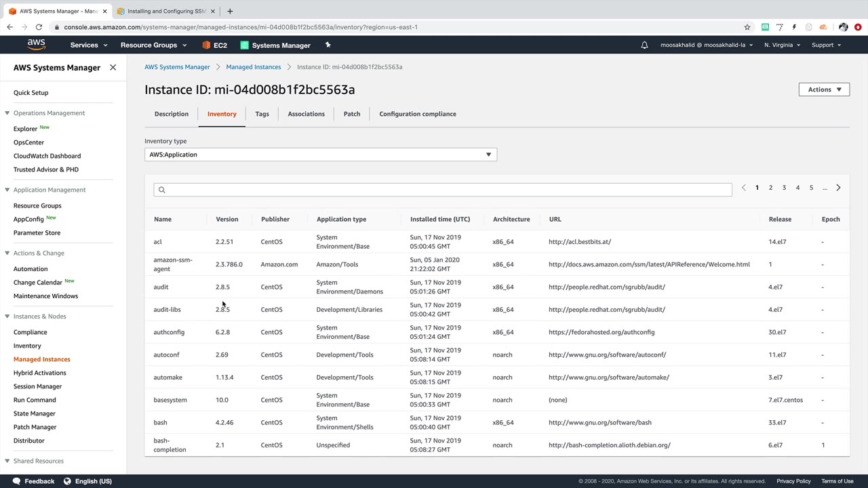Open Patch Manager in the sidebar
This screenshot has height=488, width=868.
[x=35, y=427]
